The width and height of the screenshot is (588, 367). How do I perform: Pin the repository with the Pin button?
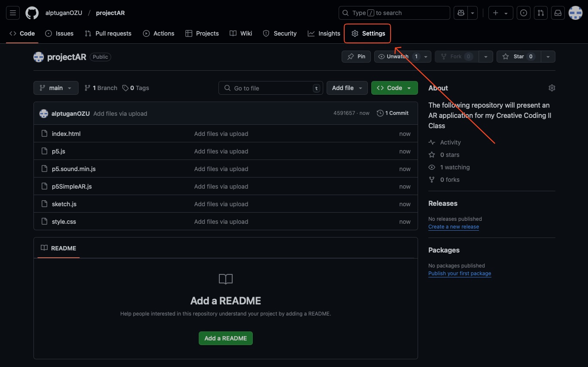click(x=356, y=57)
